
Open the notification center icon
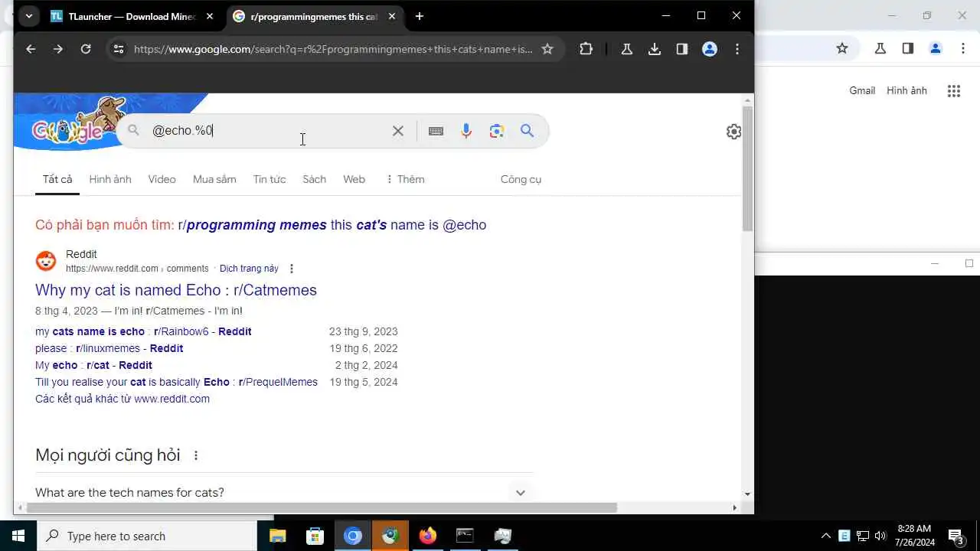coord(955,536)
